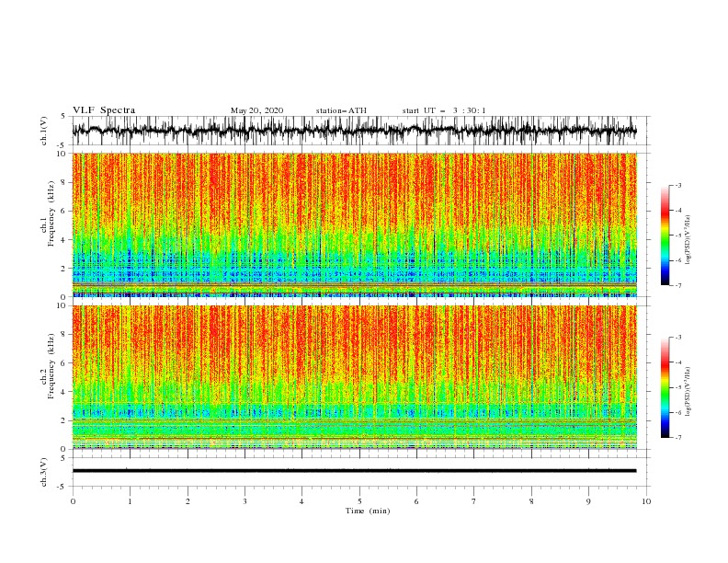Select the date text "May 20, 2020"

256,110
